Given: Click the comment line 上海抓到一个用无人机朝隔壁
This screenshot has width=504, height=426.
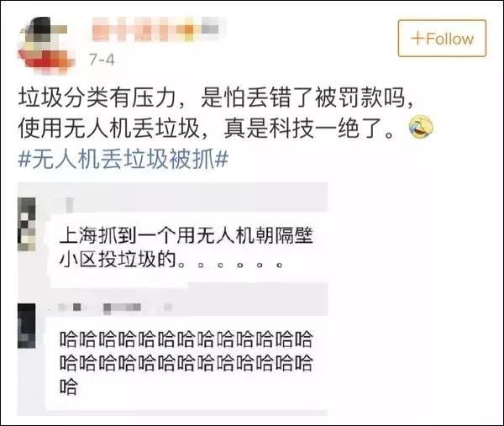Looking at the screenshot, I should pos(186,236).
